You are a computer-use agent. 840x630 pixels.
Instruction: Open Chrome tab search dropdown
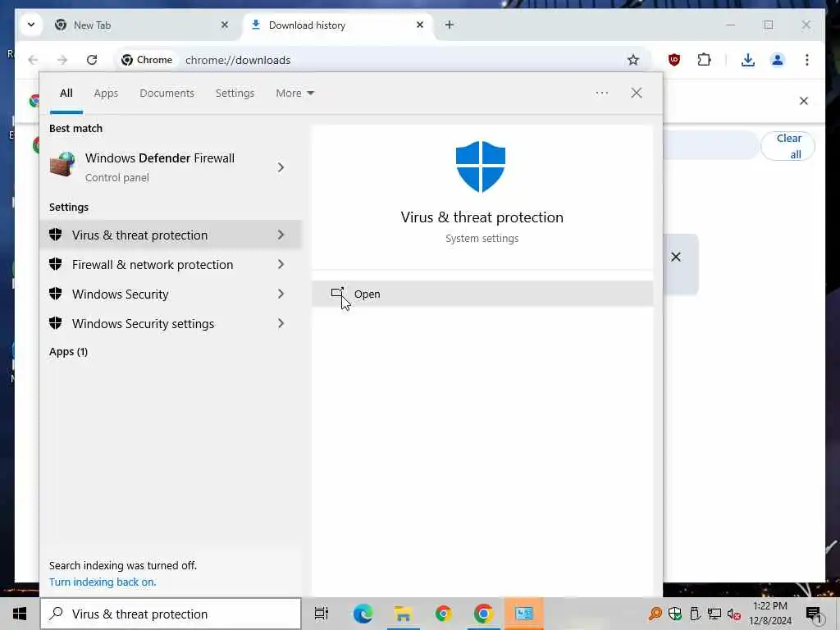tap(31, 25)
